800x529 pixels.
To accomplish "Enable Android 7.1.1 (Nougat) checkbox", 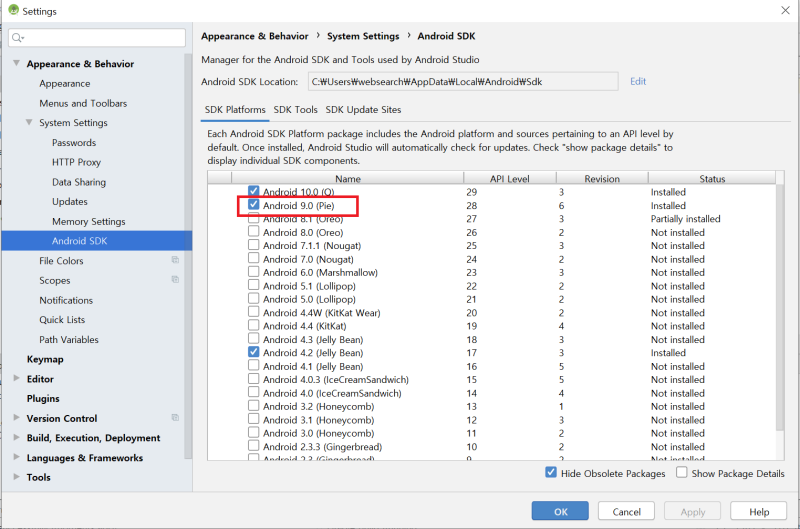I will coord(254,245).
